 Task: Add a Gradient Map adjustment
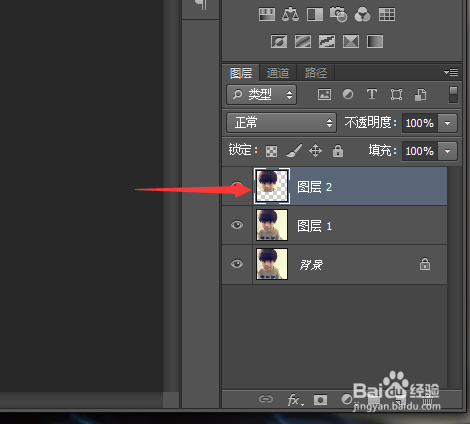pyautogui.click(x=375, y=42)
